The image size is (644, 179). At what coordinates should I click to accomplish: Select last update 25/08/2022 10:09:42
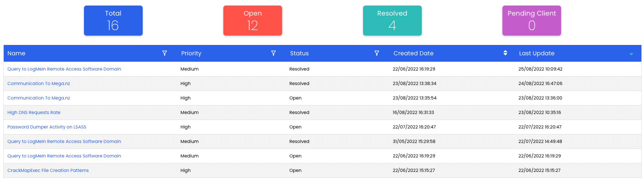(x=540, y=69)
